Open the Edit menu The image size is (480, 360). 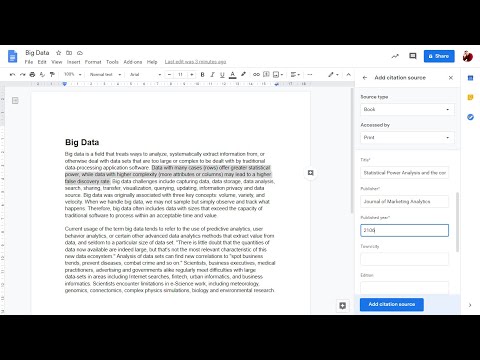point(42,62)
